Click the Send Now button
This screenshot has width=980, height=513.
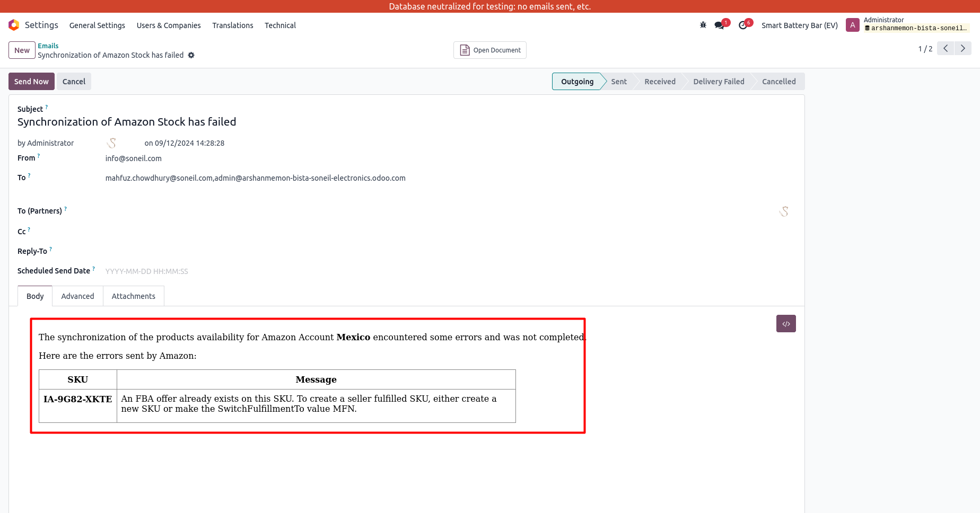pyautogui.click(x=31, y=82)
